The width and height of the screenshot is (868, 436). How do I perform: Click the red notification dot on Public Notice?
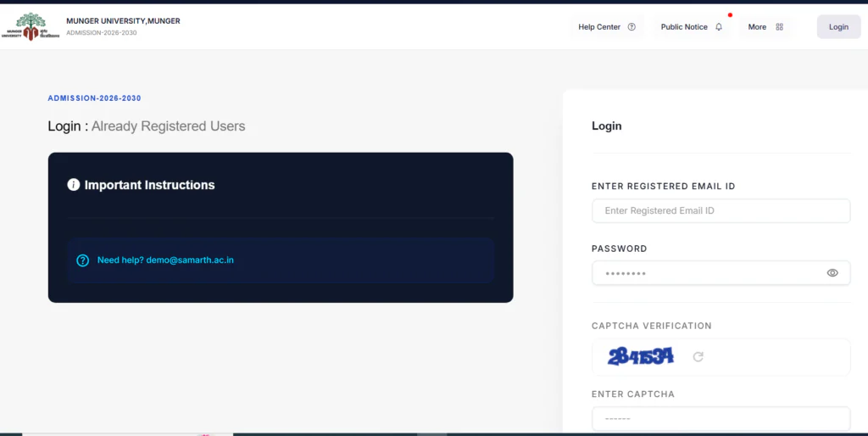pos(730,15)
